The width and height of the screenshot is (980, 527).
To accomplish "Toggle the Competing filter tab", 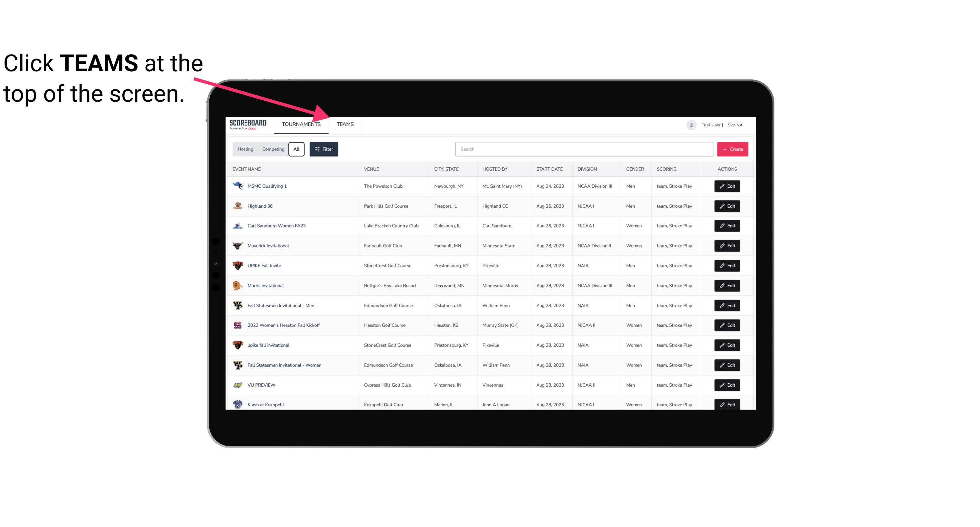I will point(272,149).
